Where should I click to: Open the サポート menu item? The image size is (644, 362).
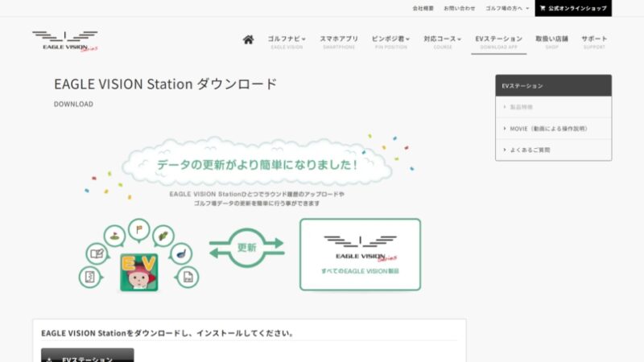click(594, 42)
